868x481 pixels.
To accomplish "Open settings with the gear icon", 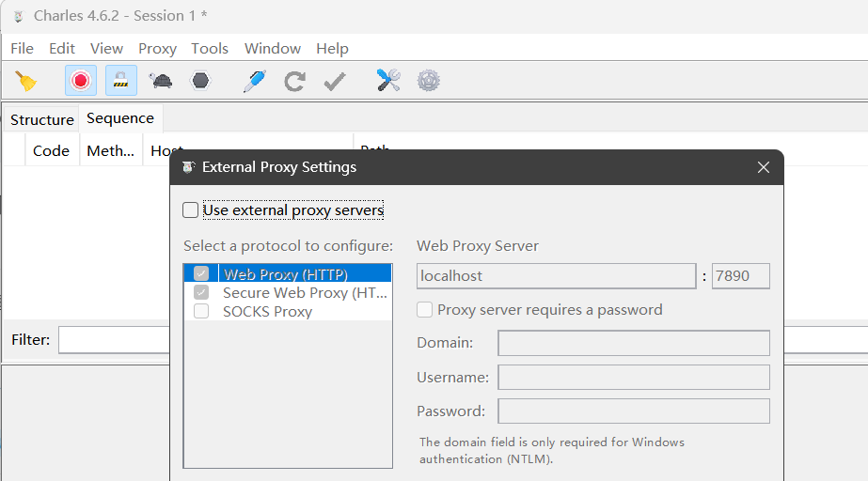I will [429, 81].
